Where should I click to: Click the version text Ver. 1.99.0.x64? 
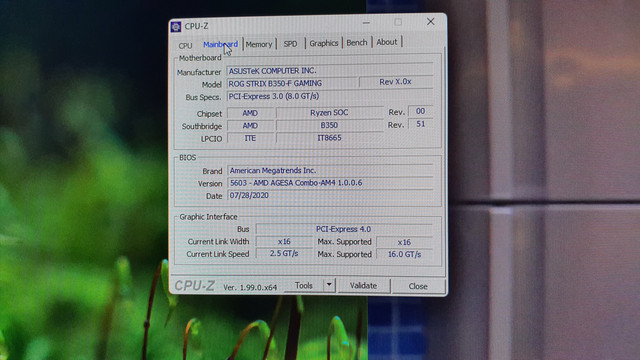[250, 287]
